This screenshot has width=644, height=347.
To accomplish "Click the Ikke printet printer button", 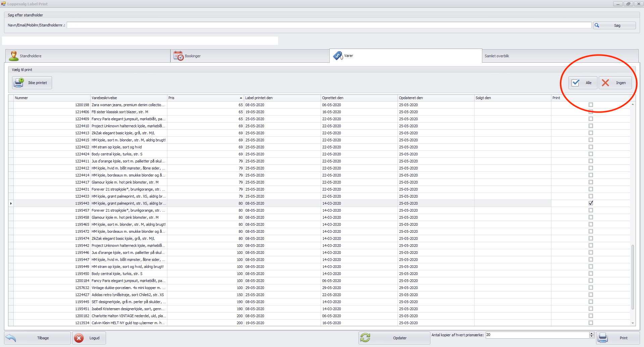I will click(32, 83).
